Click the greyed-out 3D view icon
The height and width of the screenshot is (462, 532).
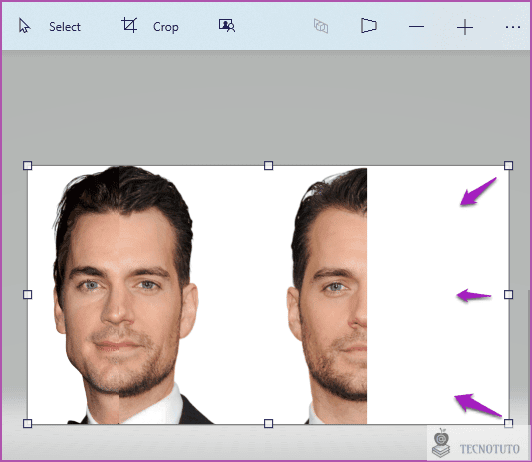[x=321, y=26]
